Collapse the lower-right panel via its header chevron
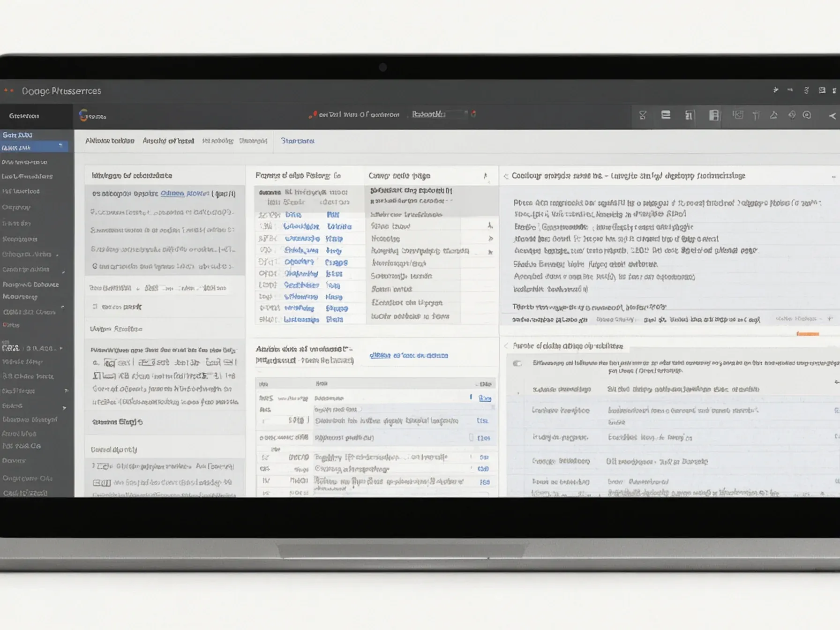The width and height of the screenshot is (840, 630). point(506,346)
